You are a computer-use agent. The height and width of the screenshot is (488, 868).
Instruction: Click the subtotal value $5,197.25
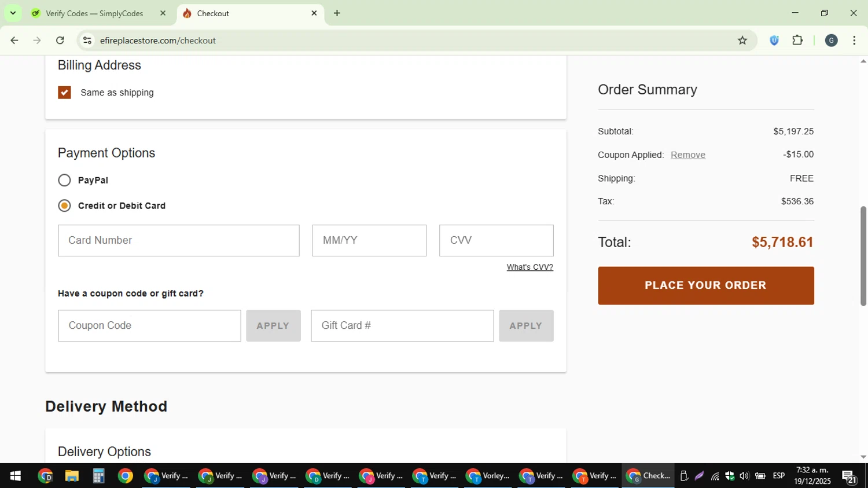click(x=793, y=131)
